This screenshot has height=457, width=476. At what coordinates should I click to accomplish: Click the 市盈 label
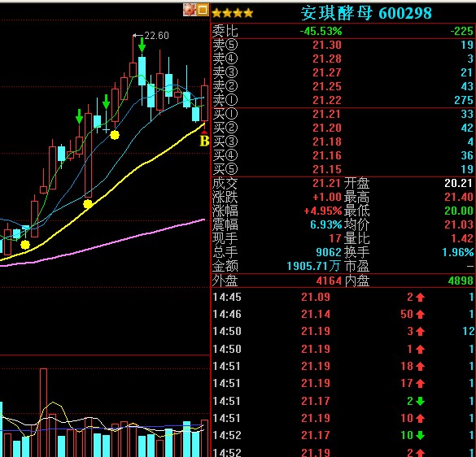tap(356, 267)
